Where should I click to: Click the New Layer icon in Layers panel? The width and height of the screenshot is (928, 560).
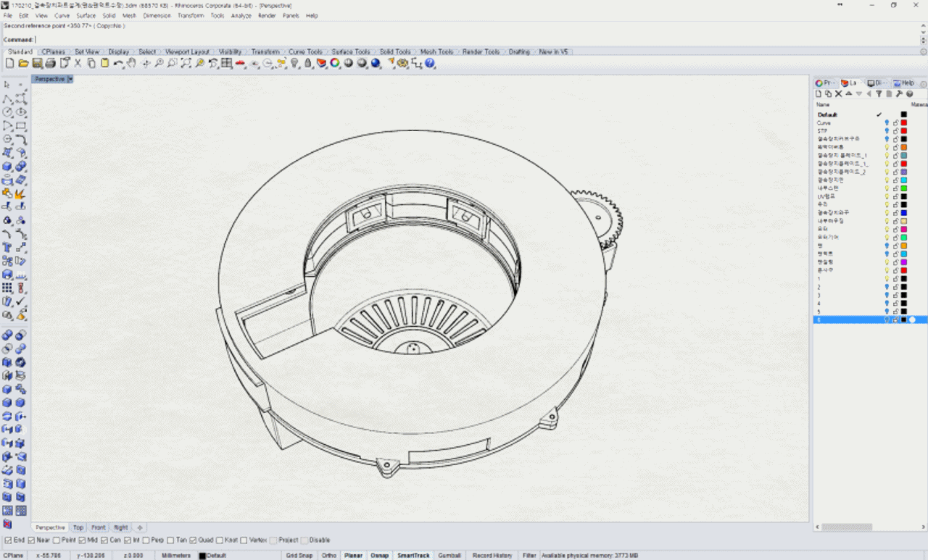pos(819,93)
